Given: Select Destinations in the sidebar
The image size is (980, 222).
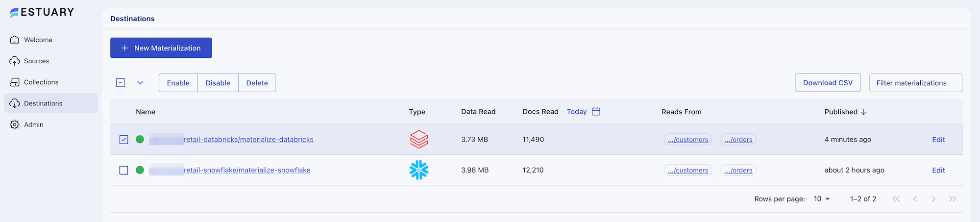Looking at the screenshot, I should 51,103.
